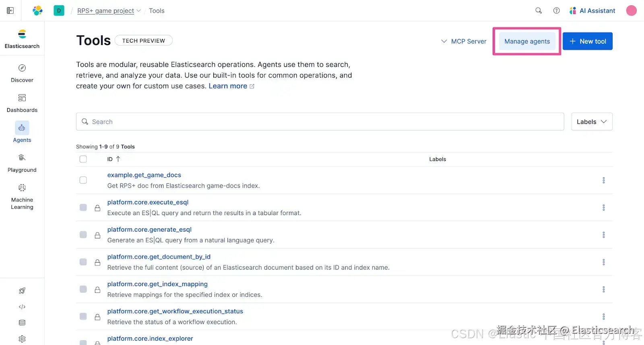This screenshot has width=644, height=345.
Task: Click the Tools breadcrumb
Action: (x=157, y=11)
